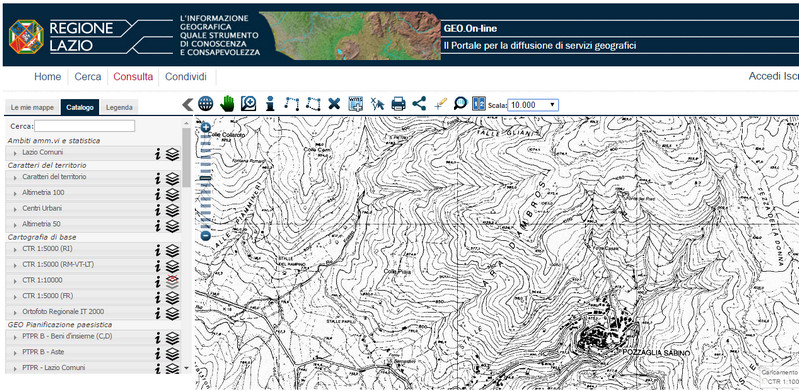Activate the zoom-in box tool

pos(249,104)
